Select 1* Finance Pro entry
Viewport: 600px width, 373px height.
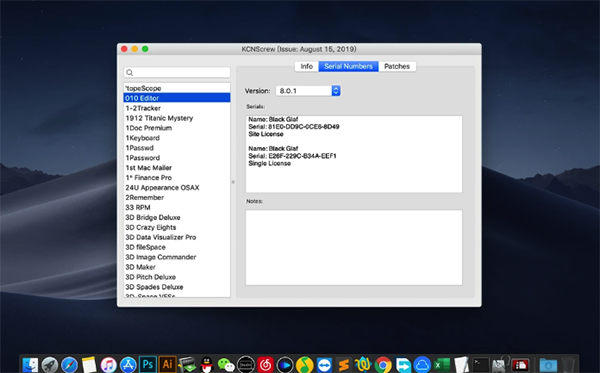(177, 178)
